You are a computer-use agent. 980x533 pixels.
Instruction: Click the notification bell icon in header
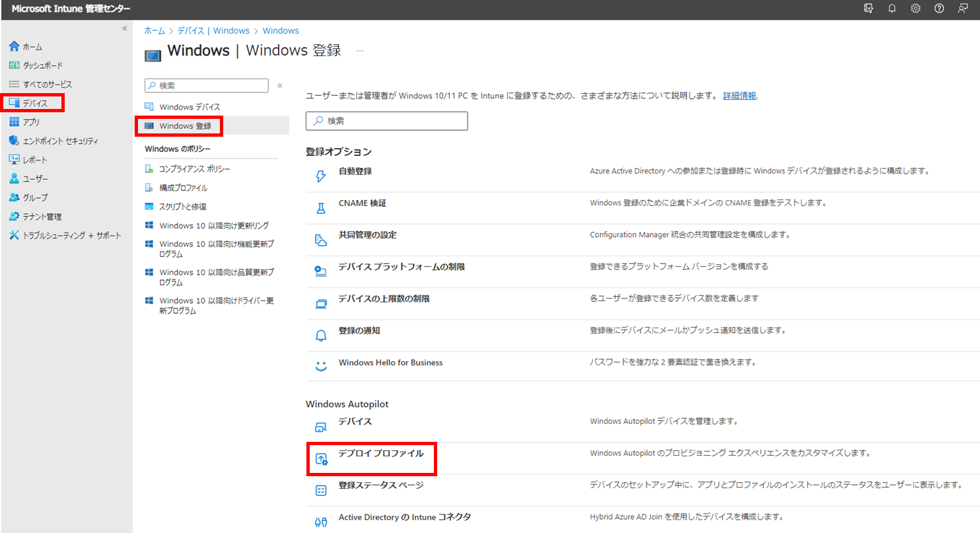892,9
